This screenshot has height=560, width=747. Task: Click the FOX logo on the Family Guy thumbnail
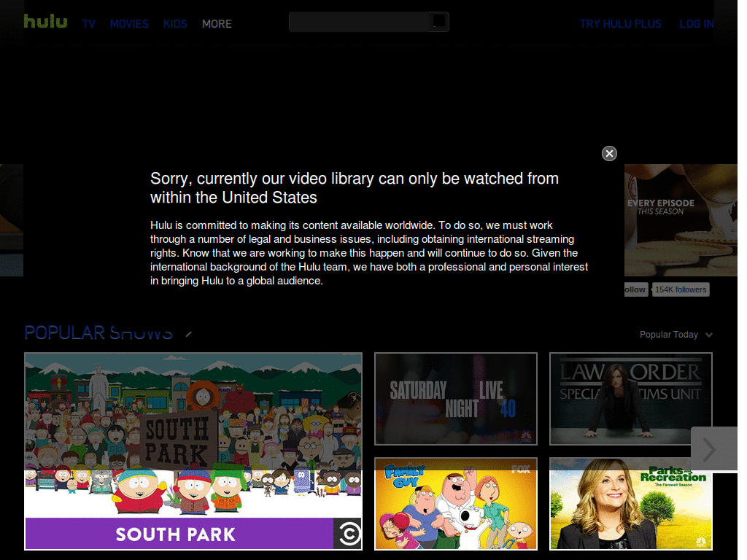[x=521, y=469]
